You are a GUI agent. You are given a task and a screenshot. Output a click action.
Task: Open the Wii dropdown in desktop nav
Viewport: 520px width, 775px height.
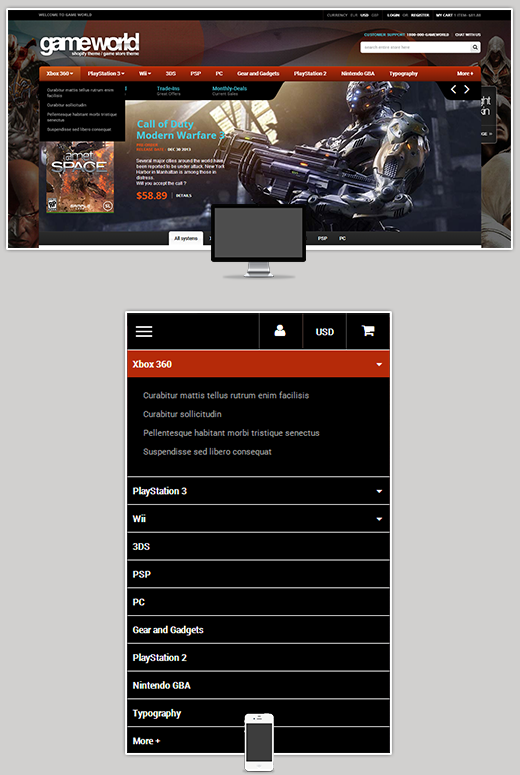144,74
